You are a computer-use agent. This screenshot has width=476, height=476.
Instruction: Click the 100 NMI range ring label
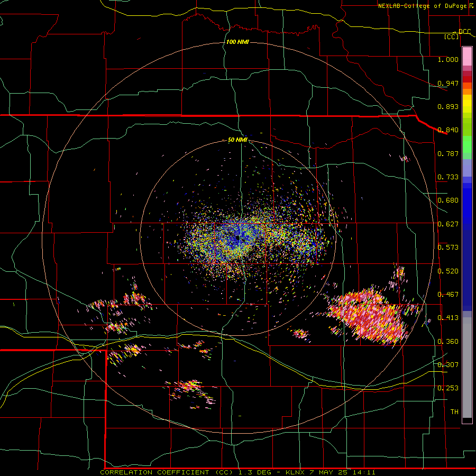click(237, 42)
